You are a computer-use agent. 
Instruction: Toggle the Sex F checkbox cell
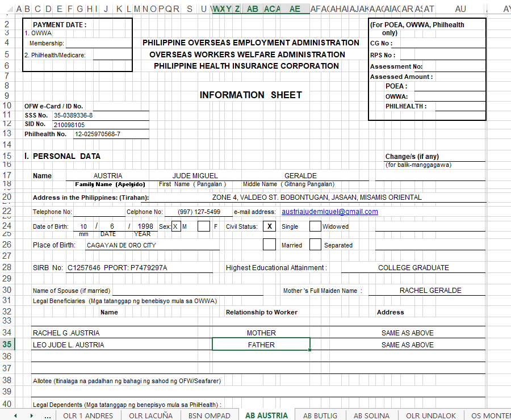point(204,226)
